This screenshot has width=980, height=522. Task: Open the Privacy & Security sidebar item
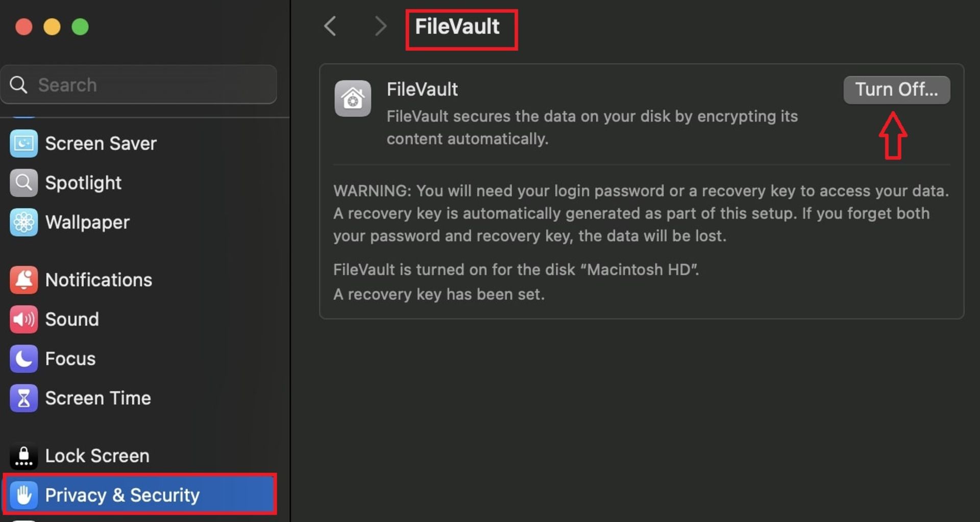(140, 494)
